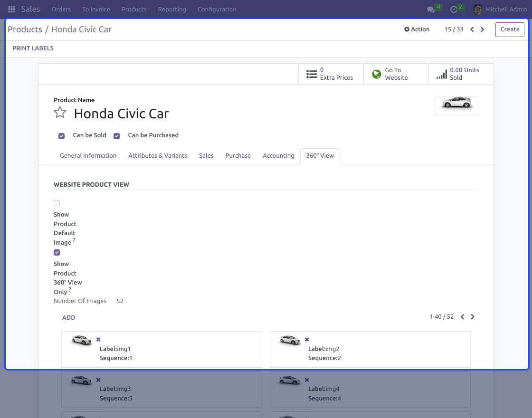The width and height of the screenshot is (532, 418).
Task: Open the img1 car thumbnail
Action: click(81, 340)
